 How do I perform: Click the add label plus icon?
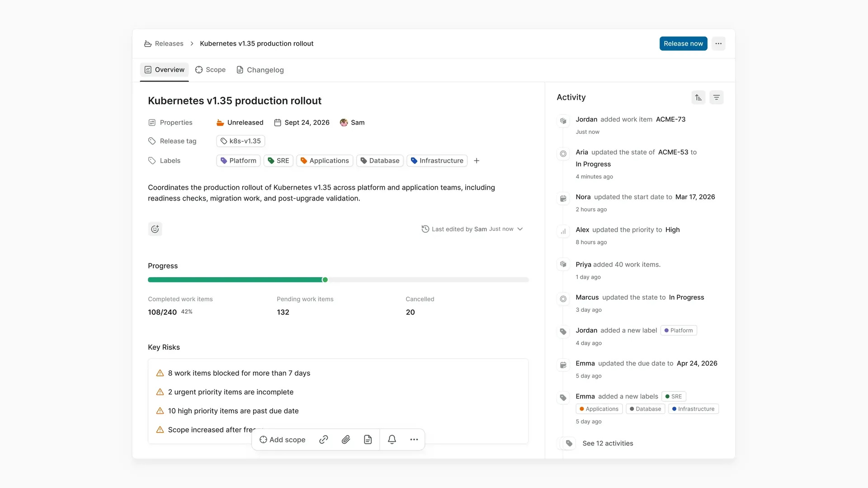pyautogui.click(x=476, y=160)
